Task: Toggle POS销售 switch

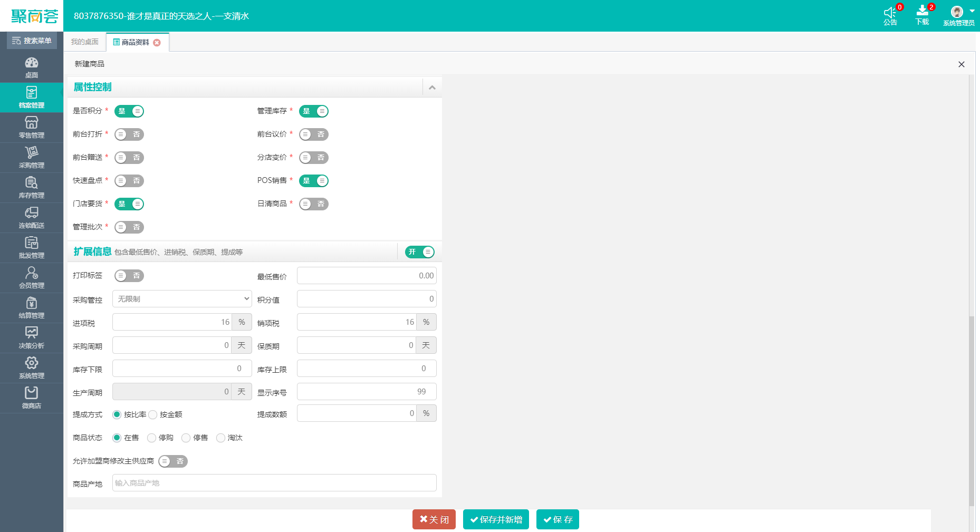Action: pos(314,181)
